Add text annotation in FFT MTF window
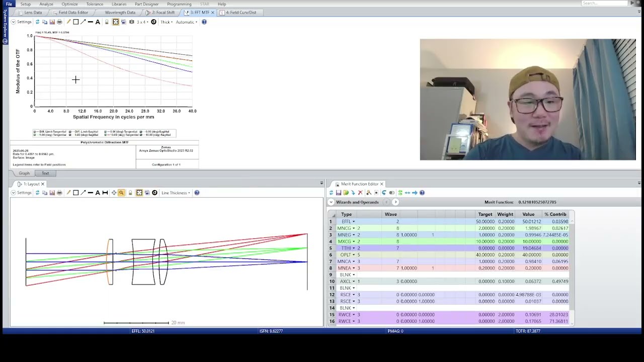This screenshot has height=362, width=644. pyautogui.click(x=98, y=22)
